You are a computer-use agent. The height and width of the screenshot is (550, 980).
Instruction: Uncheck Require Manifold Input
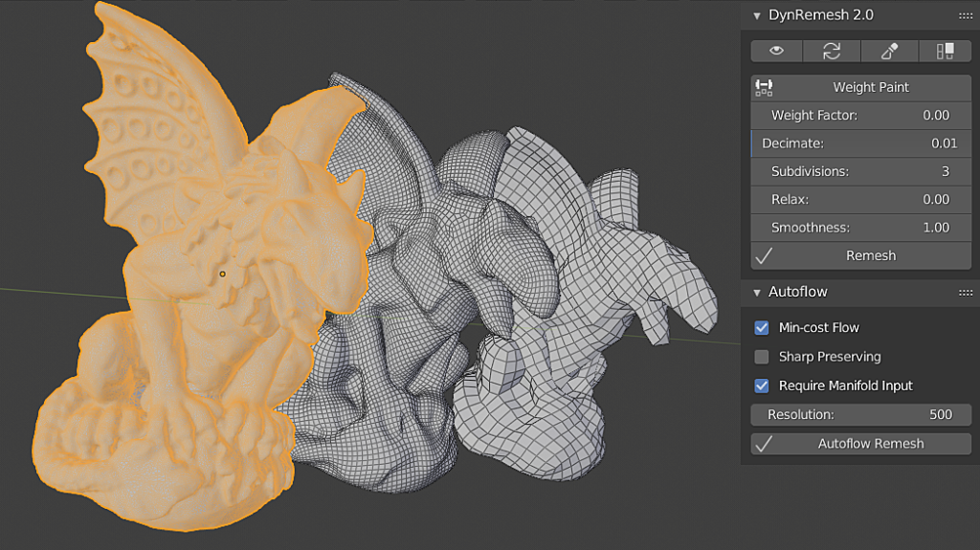pyautogui.click(x=762, y=385)
